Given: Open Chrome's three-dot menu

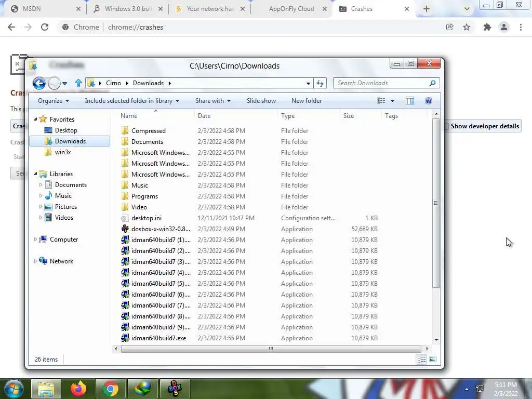Looking at the screenshot, I should tap(521, 27).
